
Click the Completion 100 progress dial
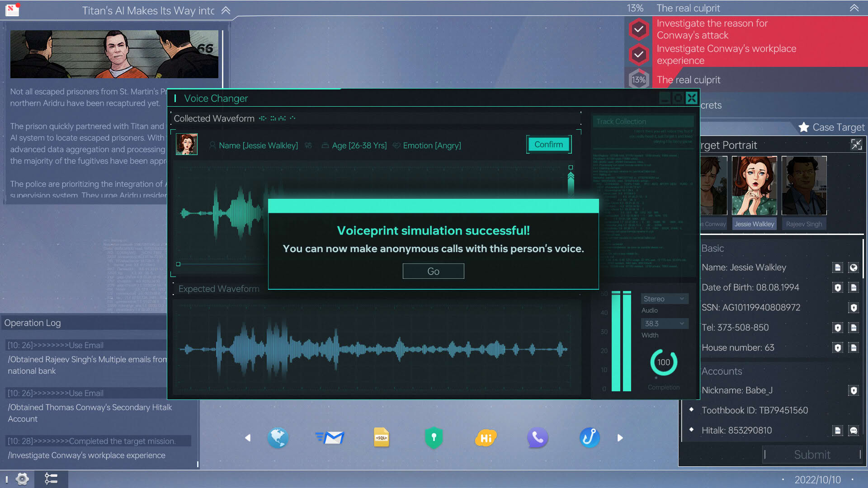664,362
